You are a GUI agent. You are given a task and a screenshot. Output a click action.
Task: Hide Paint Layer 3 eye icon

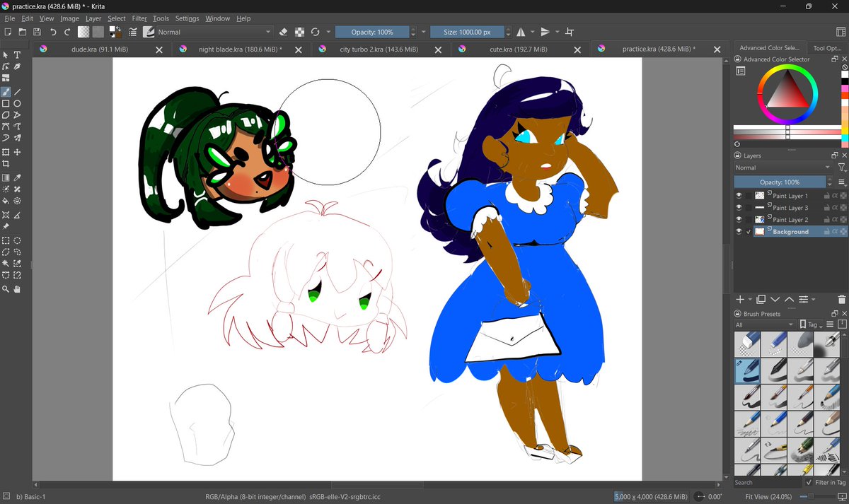(739, 208)
